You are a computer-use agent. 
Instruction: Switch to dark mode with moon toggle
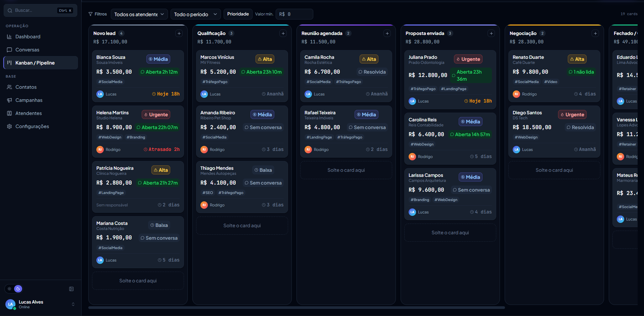(x=18, y=289)
